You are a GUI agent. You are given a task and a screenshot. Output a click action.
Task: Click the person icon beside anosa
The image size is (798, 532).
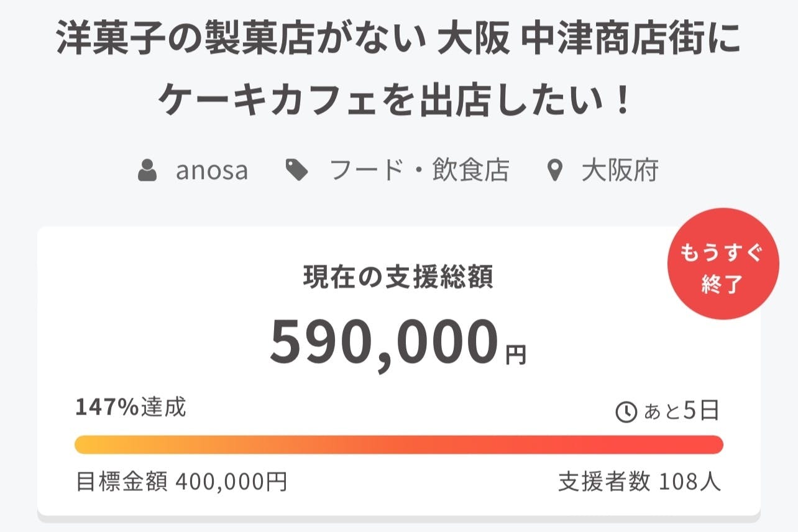pos(147,170)
